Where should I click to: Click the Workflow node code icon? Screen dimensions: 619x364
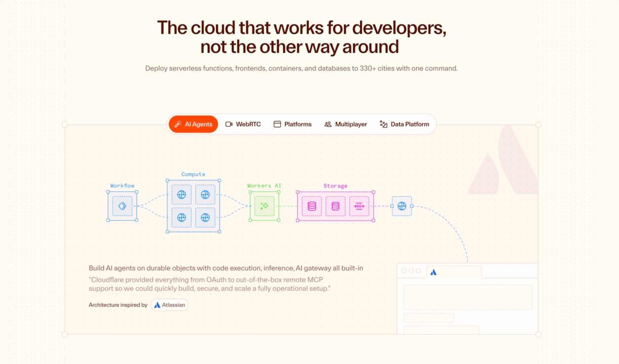click(122, 206)
